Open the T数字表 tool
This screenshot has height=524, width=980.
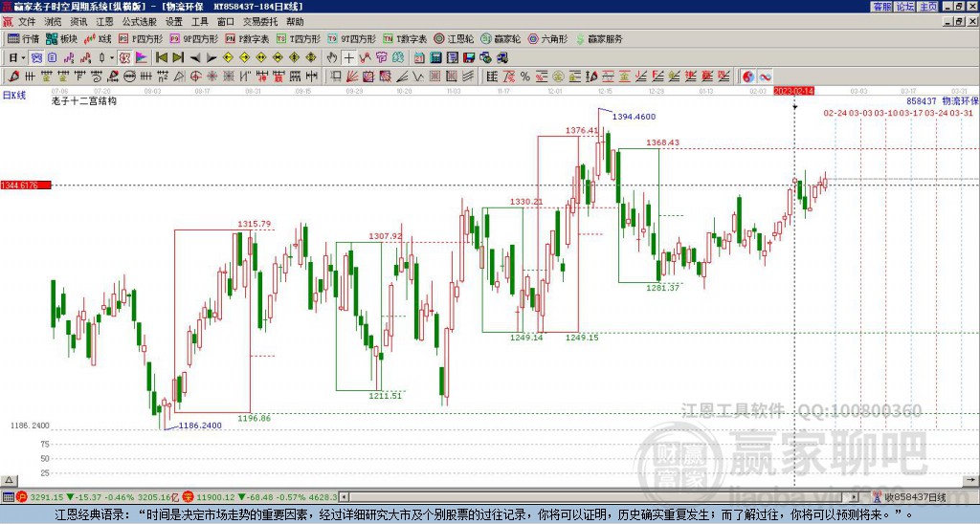(405, 38)
